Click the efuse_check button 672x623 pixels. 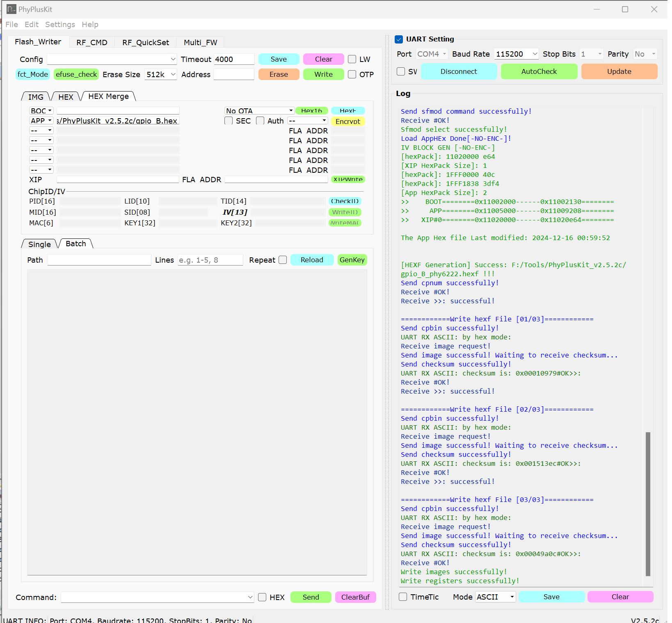pos(76,74)
